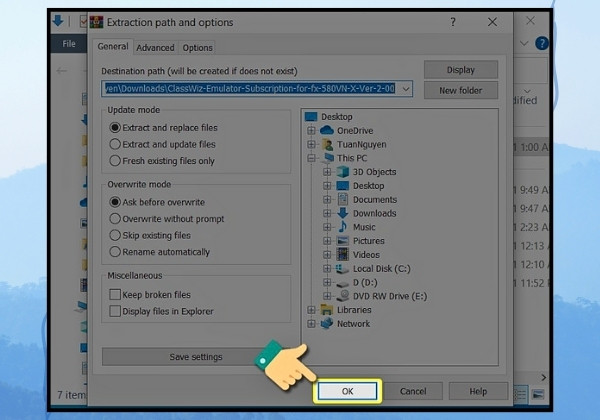Click the Cancel button
600x420 pixels.
[x=413, y=391]
